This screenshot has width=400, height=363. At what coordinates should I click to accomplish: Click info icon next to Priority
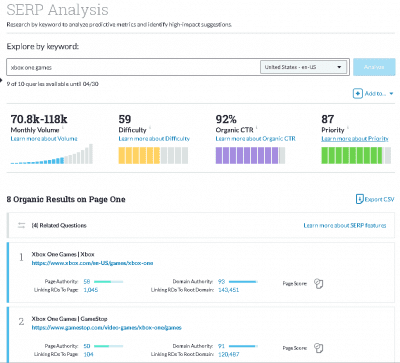pyautogui.click(x=348, y=127)
